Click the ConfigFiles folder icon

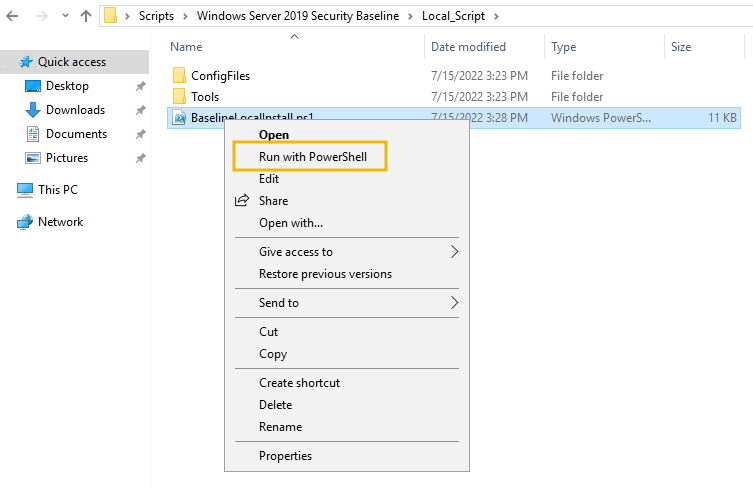click(179, 75)
